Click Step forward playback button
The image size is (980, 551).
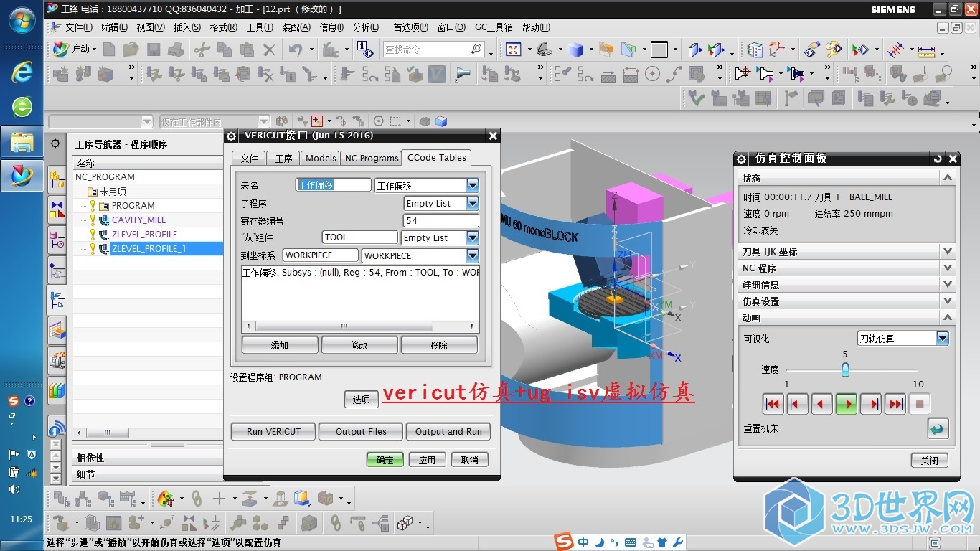pyautogui.click(x=871, y=405)
